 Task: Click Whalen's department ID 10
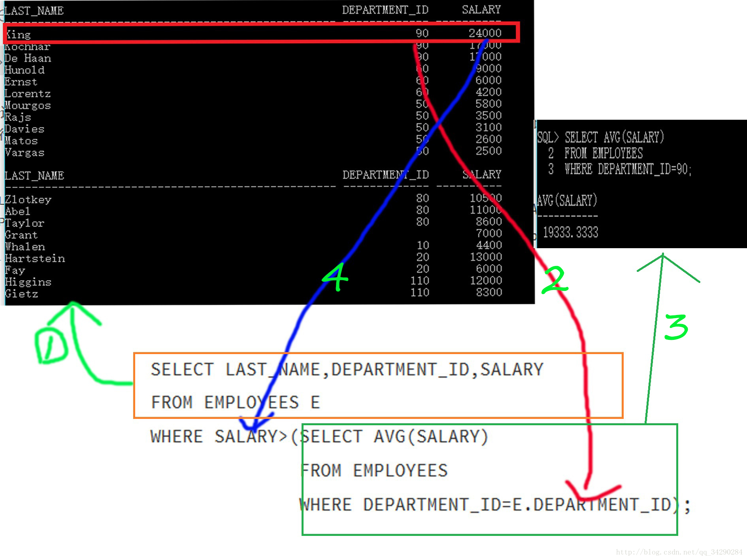423,246
